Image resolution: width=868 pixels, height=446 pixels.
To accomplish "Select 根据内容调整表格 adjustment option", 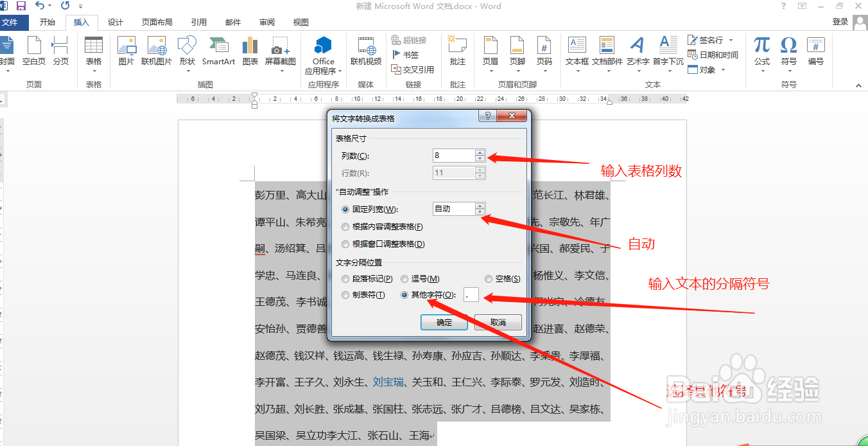I will [345, 226].
